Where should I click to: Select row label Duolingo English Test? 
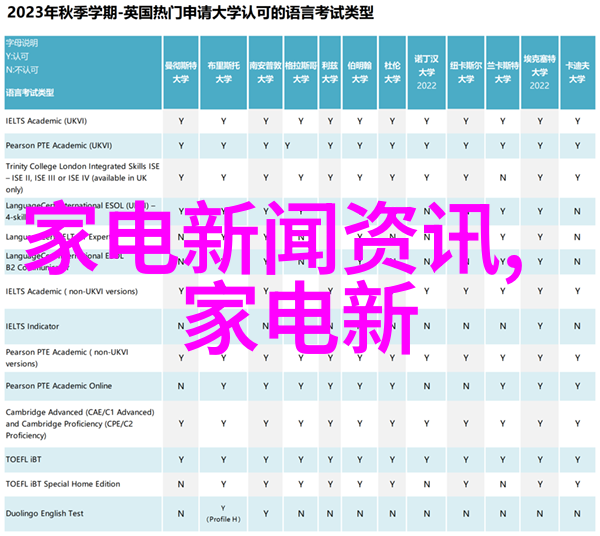tap(44, 513)
